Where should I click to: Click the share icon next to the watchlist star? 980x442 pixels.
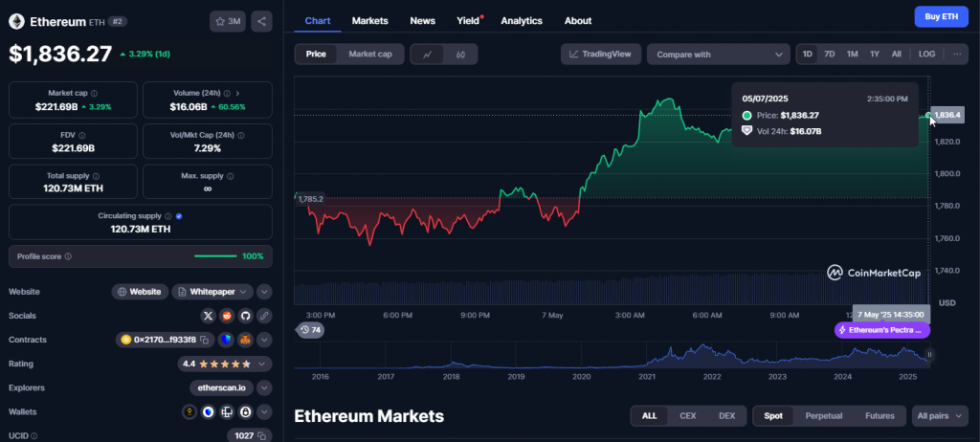coord(261,21)
